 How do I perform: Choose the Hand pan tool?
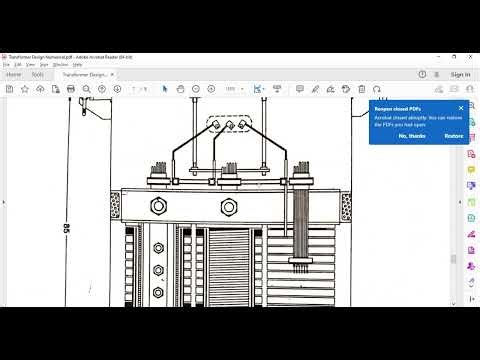[180, 89]
